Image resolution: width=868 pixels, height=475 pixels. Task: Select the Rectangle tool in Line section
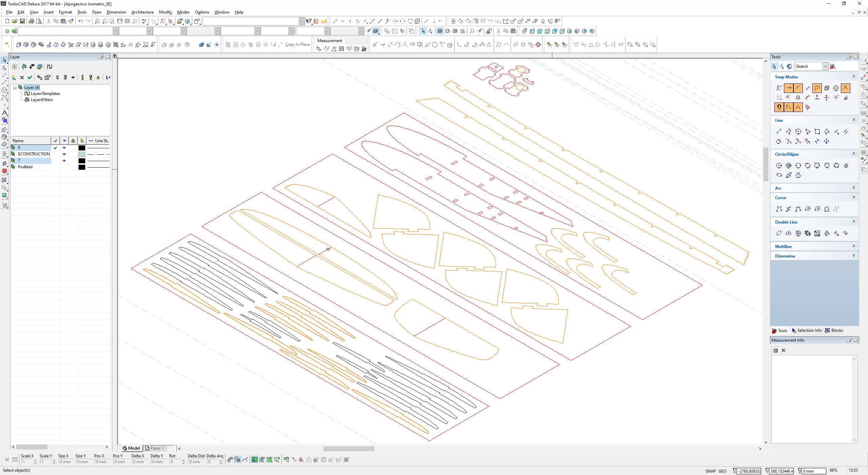pos(817,132)
